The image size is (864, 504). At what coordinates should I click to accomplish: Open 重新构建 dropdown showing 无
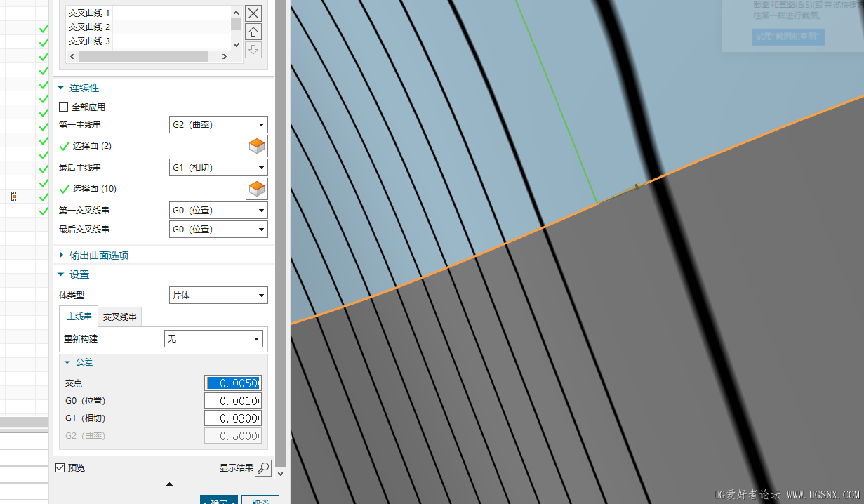[213, 339]
